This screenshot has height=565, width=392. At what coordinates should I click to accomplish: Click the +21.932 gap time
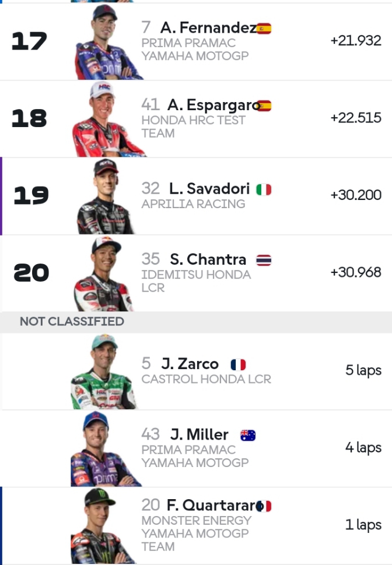tap(355, 41)
